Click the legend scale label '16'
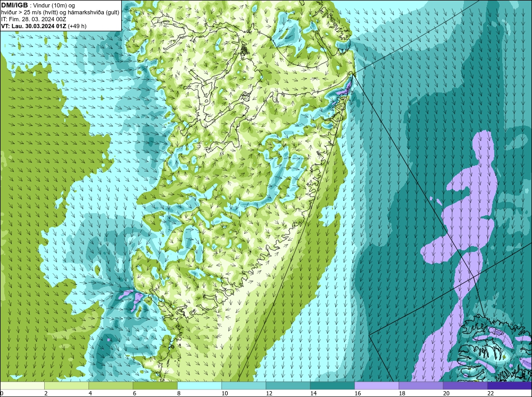Viewport: 532px width, 397px height. (358, 393)
